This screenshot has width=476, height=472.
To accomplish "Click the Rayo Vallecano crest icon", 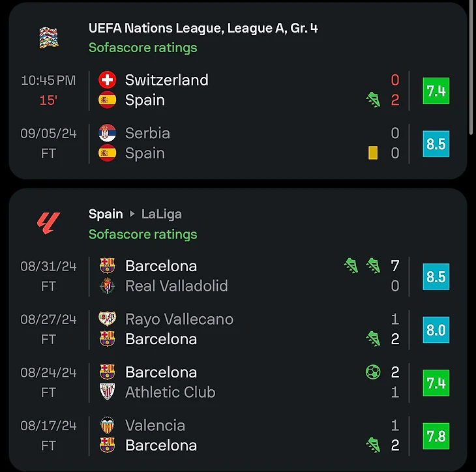I will (107, 319).
